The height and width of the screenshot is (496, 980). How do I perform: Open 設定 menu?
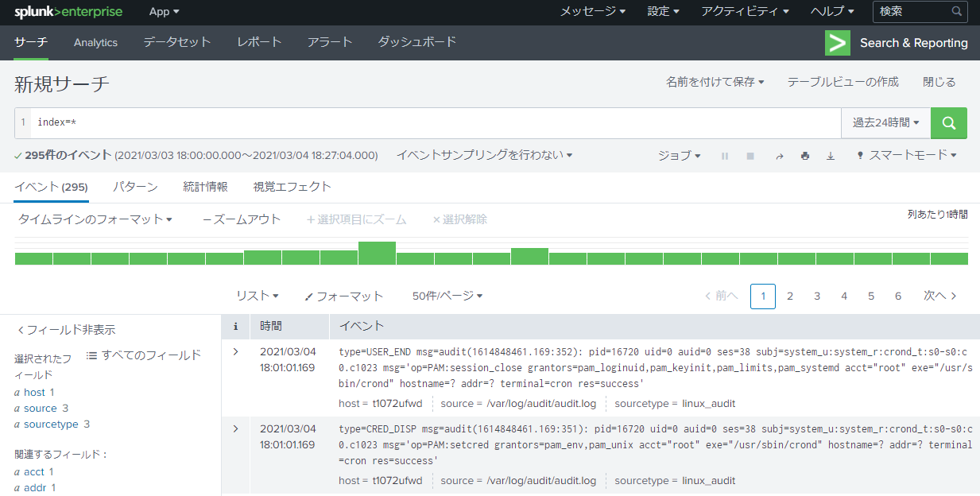pyautogui.click(x=664, y=12)
